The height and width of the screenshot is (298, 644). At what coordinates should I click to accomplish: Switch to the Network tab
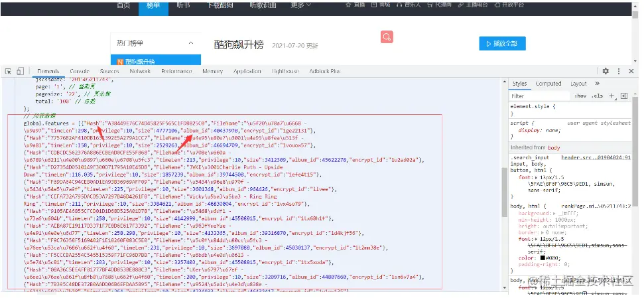tap(140, 71)
